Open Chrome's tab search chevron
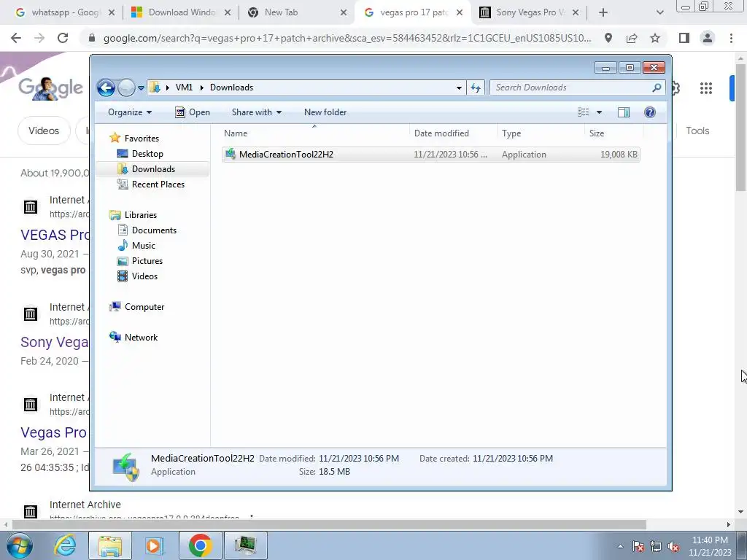747x560 pixels. click(x=659, y=13)
